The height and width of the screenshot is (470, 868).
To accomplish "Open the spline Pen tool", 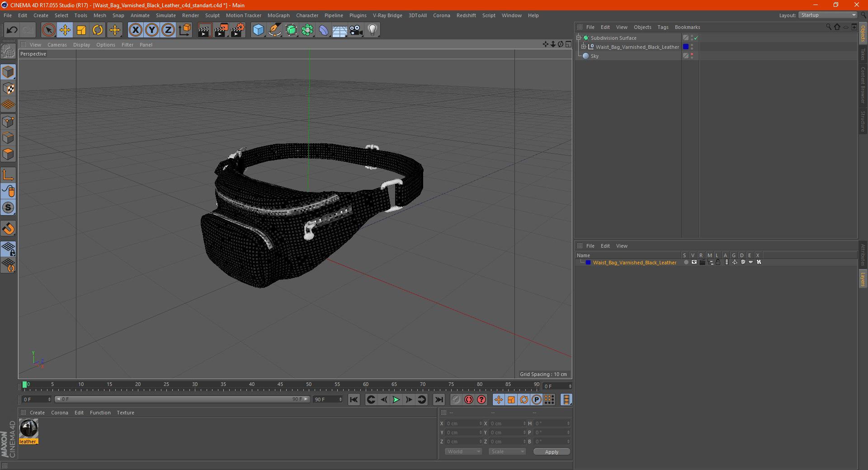I will coord(274,30).
